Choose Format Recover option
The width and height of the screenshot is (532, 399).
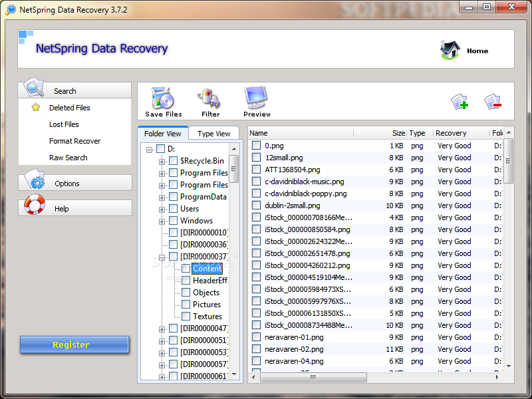74,141
